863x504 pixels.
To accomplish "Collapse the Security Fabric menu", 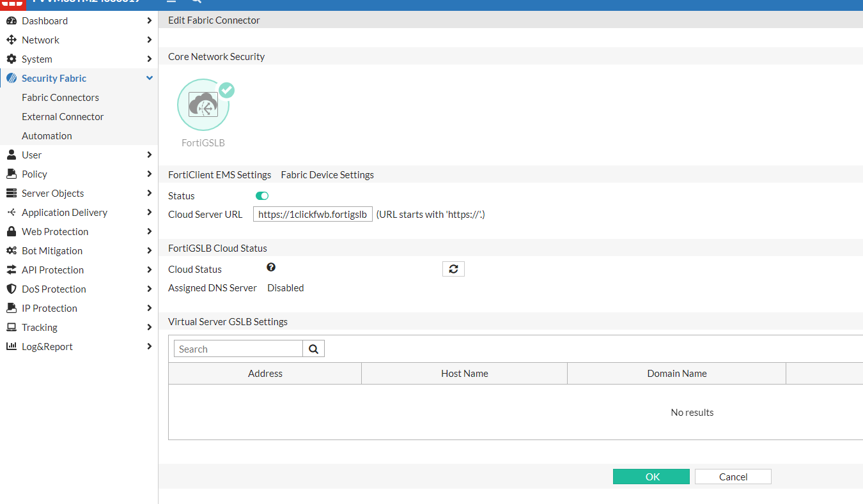I will point(149,78).
